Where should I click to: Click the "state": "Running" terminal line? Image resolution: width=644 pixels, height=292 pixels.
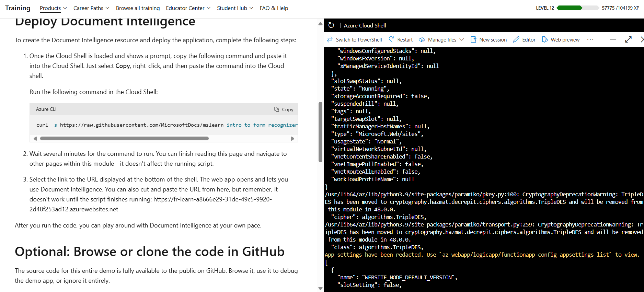coord(360,89)
